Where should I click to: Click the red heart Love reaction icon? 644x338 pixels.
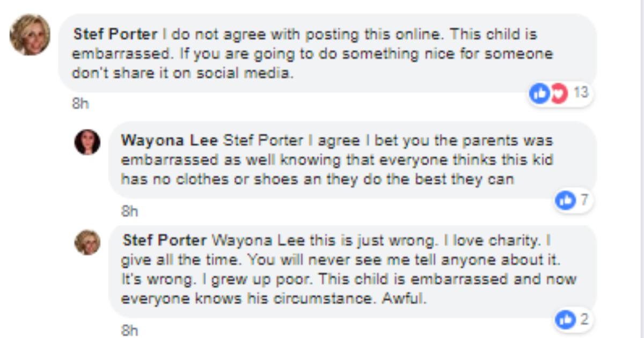point(559,93)
